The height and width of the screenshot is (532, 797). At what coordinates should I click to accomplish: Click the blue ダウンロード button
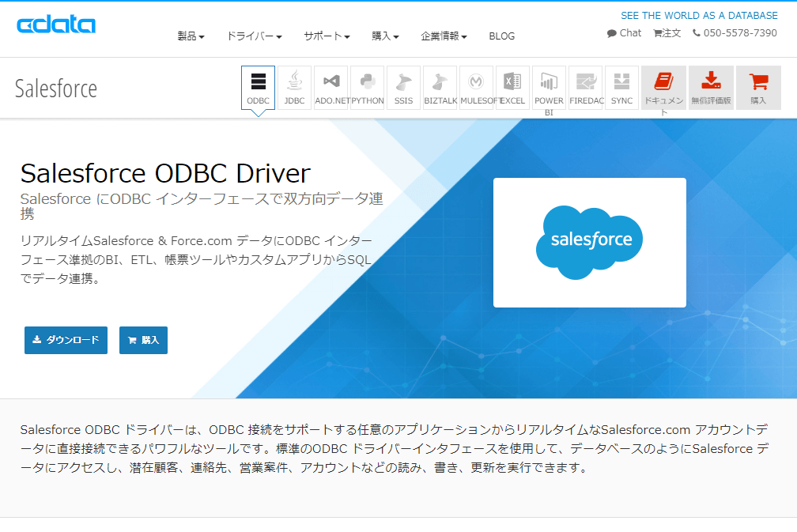(66, 340)
